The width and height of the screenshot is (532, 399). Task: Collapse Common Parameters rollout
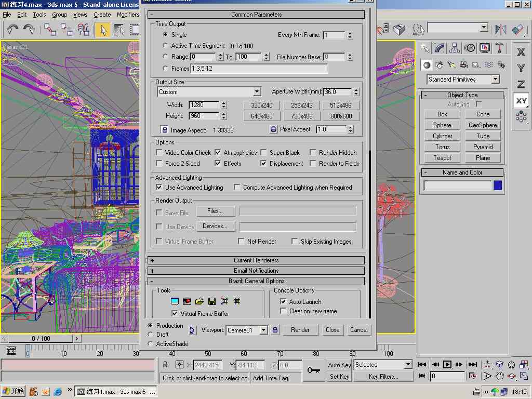(256, 14)
